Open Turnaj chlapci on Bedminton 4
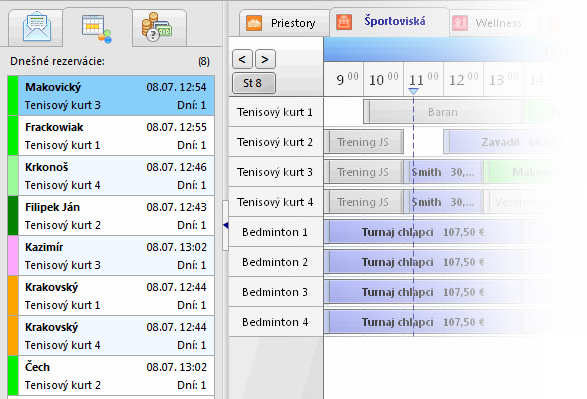The width and height of the screenshot is (587, 399). [x=423, y=322]
